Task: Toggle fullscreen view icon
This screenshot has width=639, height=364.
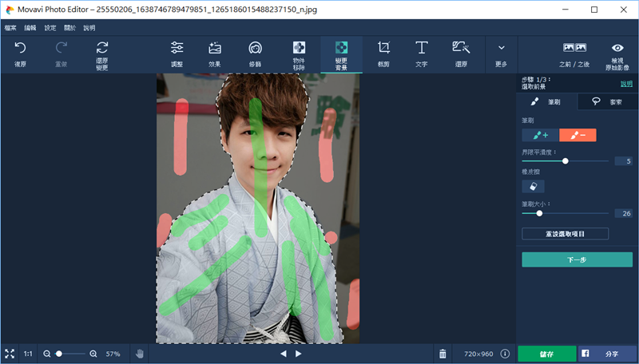Action: (10, 354)
